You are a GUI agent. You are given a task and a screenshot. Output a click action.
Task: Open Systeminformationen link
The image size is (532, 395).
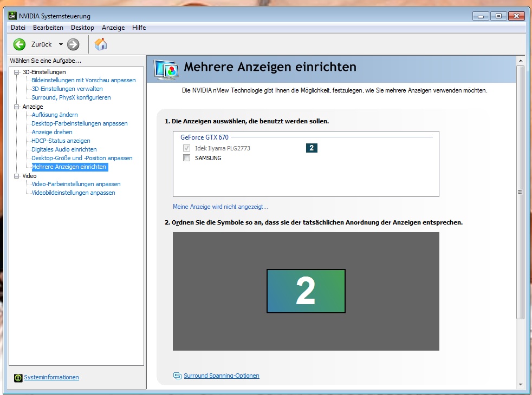coord(51,377)
